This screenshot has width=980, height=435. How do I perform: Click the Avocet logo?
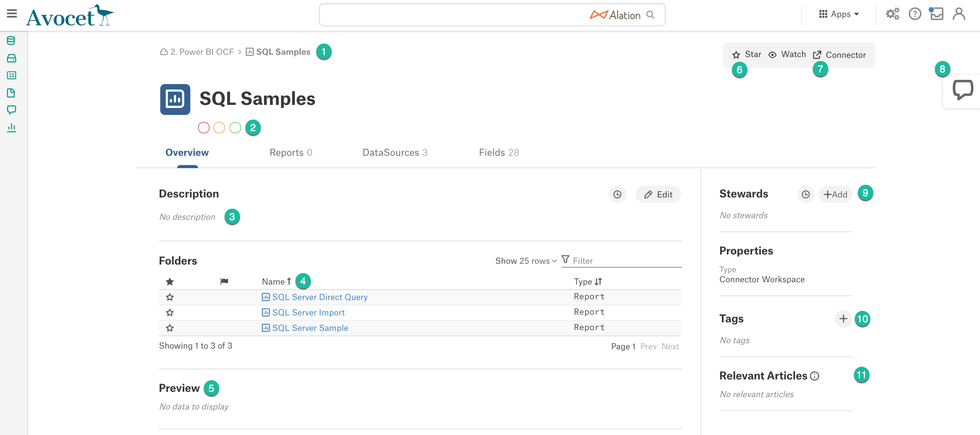pos(70,16)
